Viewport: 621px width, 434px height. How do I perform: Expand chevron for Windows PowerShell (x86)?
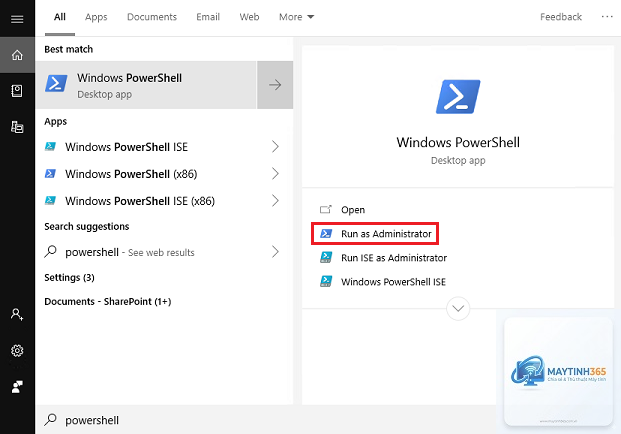(x=275, y=173)
